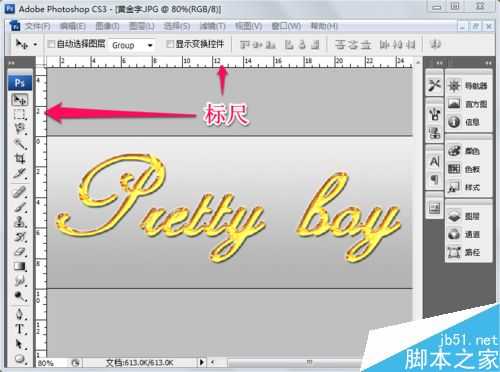
Task: Click the 文档:613.0K/613.0K status text
Action: [x=139, y=363]
